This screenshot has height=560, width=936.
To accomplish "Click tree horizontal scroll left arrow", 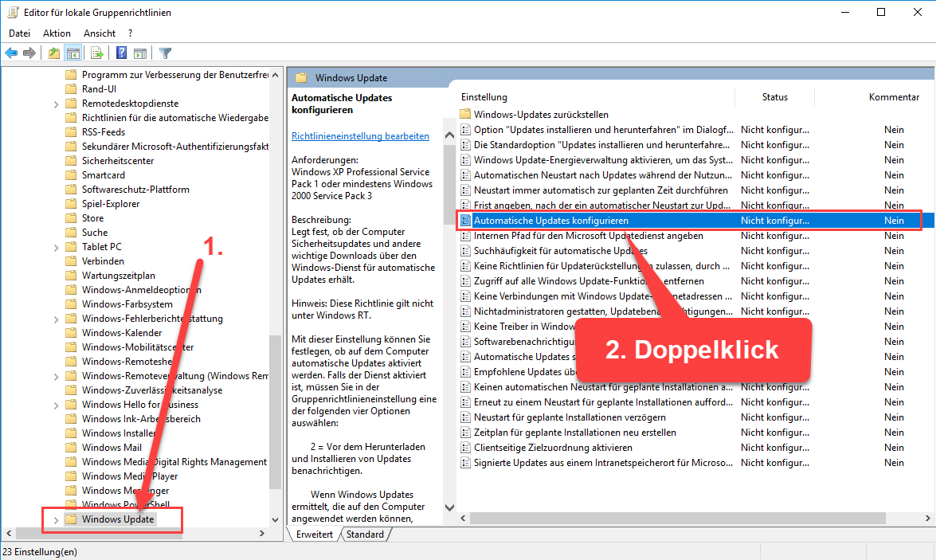I will pos(8,533).
